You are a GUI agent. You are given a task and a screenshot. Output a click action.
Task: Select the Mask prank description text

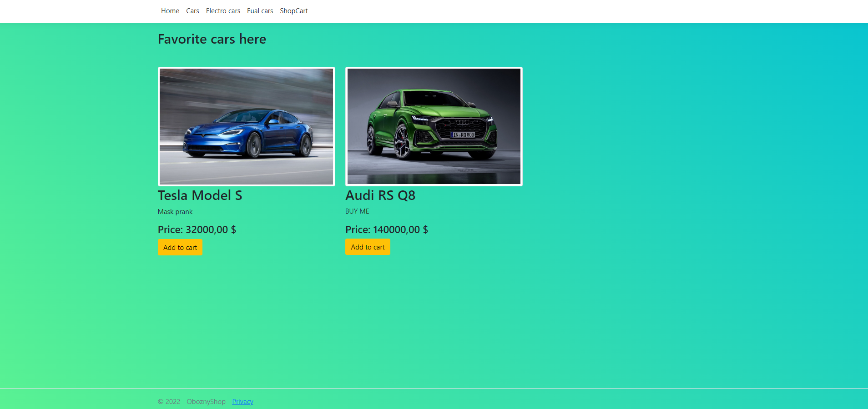pos(175,211)
